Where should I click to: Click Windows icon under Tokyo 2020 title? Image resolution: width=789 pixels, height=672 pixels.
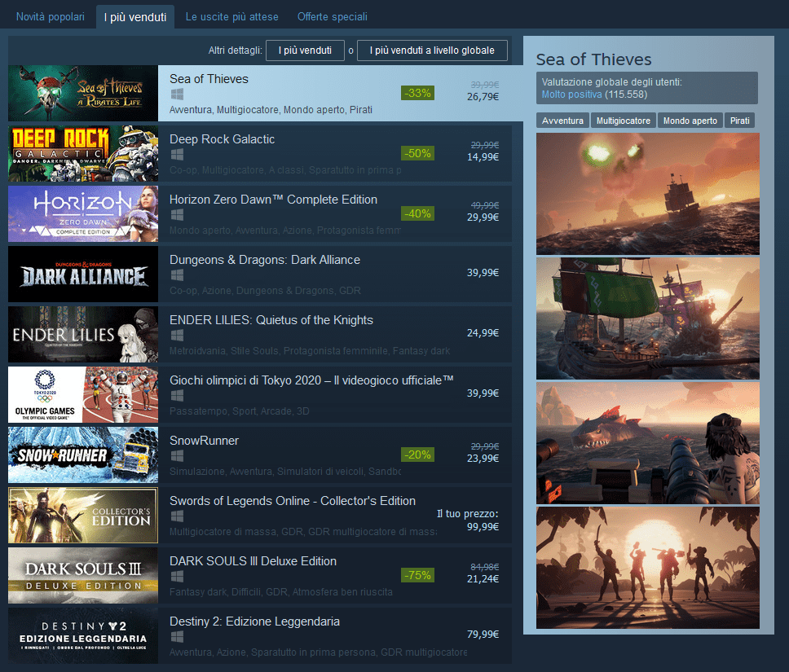pos(177,396)
